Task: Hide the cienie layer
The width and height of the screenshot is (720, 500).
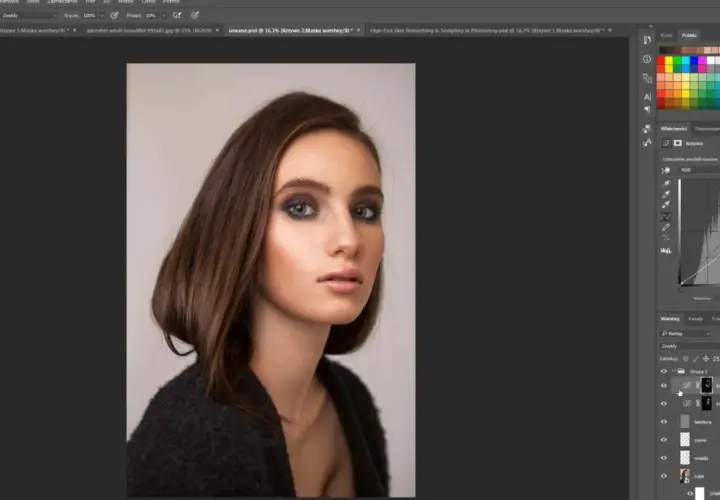Action: point(664,440)
